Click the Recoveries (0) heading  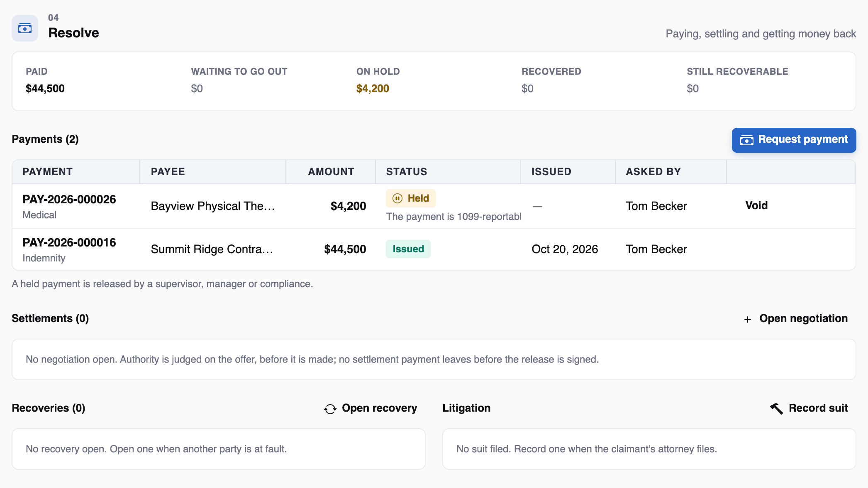49,408
